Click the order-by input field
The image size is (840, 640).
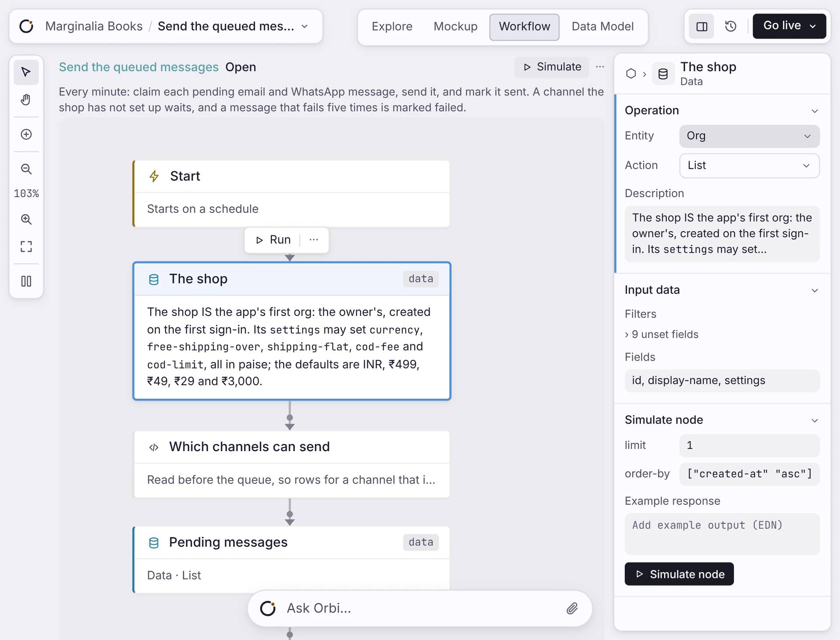click(749, 474)
